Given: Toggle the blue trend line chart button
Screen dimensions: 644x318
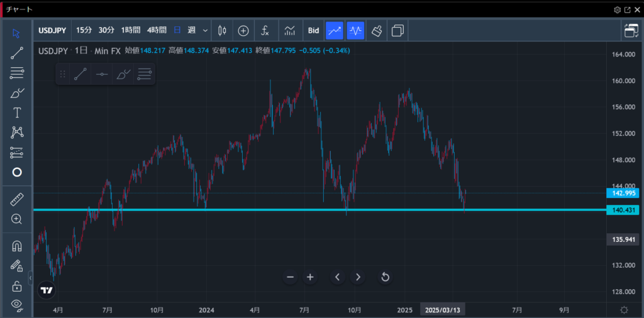Looking at the screenshot, I should click(x=335, y=30).
